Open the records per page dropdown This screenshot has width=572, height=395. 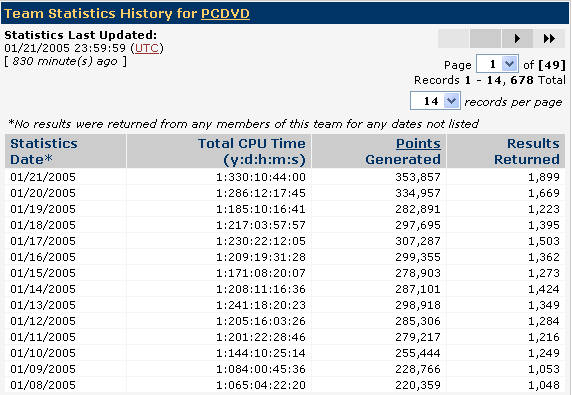[x=451, y=101]
